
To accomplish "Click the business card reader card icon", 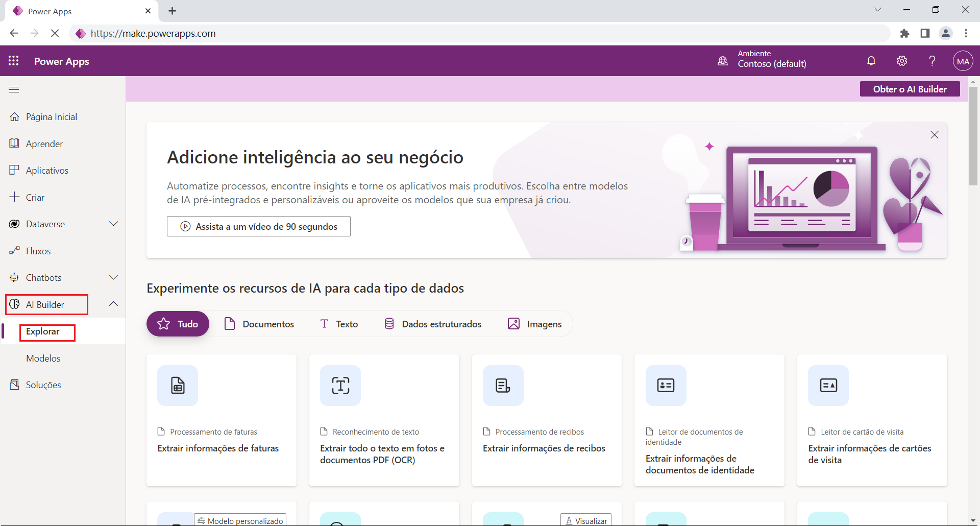I will 828,386.
